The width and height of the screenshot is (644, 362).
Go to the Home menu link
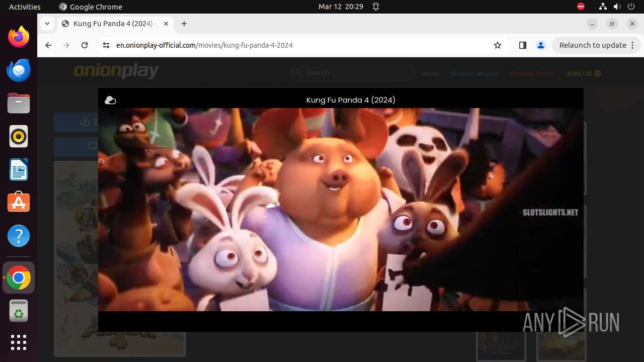pyautogui.click(x=430, y=73)
